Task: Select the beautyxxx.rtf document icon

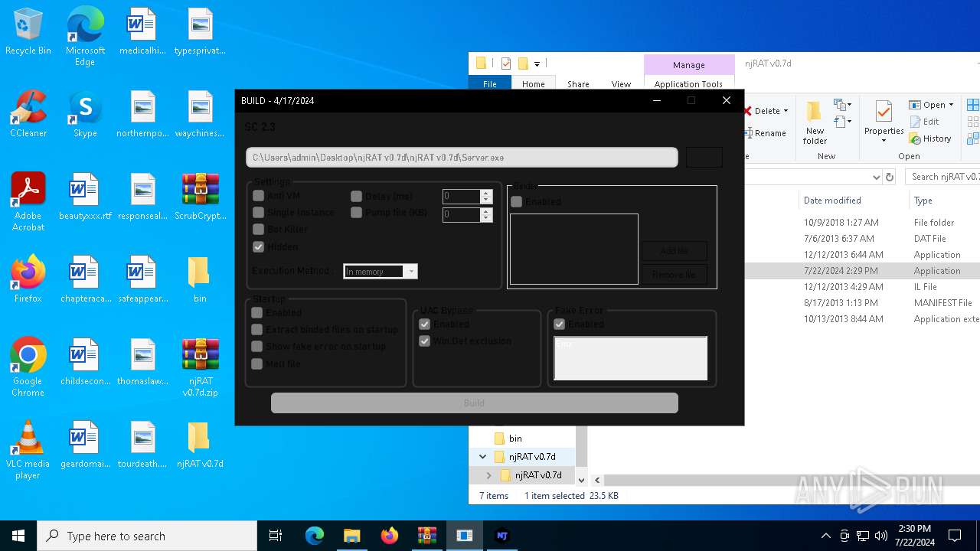Action: point(85,197)
